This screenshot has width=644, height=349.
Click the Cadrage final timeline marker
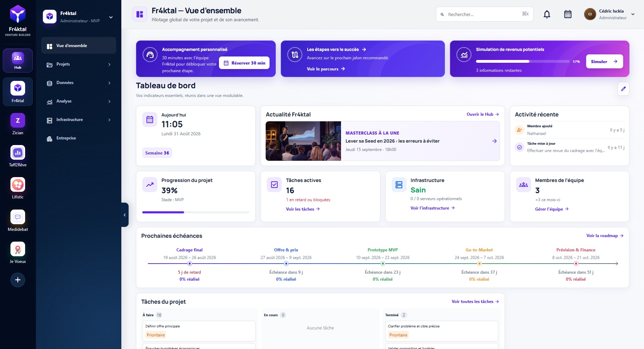pyautogui.click(x=190, y=264)
